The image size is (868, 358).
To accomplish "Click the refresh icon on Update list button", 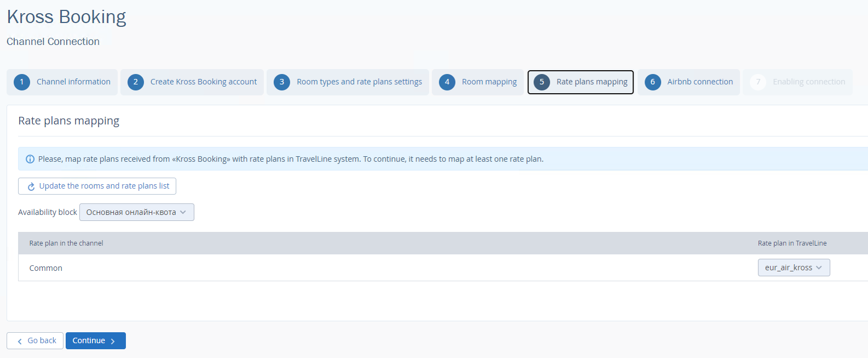I will [31, 186].
